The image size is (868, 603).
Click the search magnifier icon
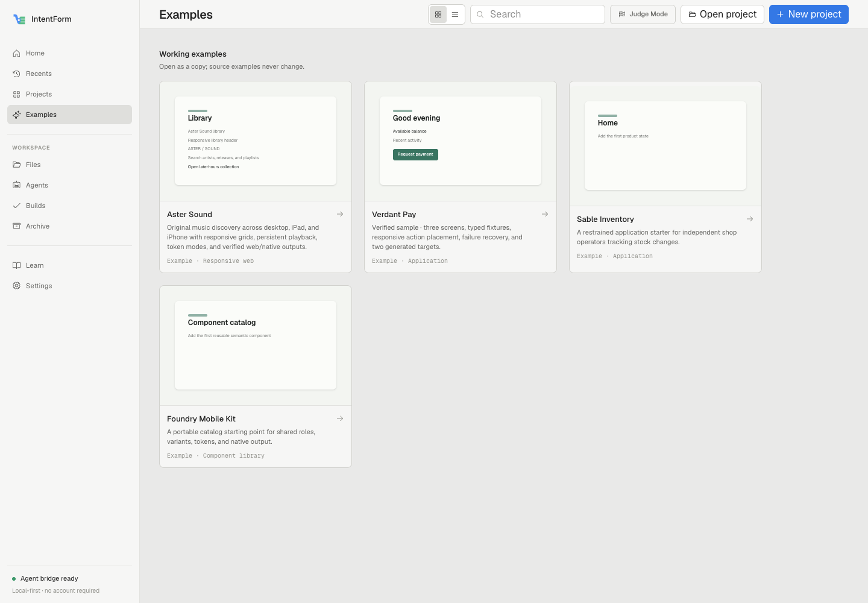480,14
